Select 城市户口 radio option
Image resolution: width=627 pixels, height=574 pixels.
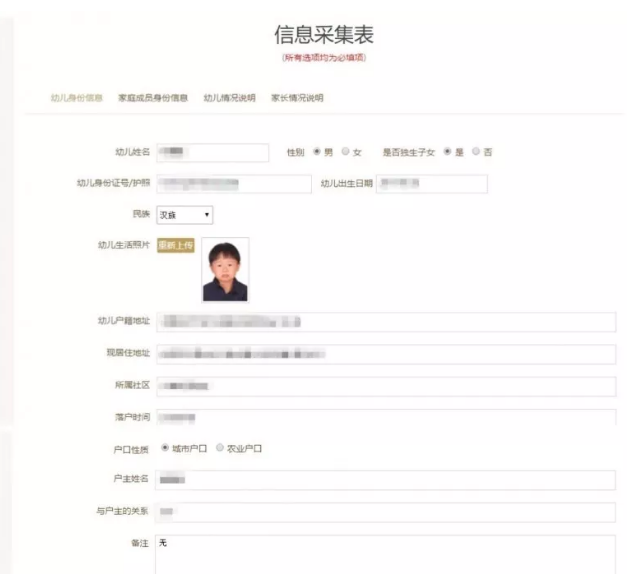[165, 449]
